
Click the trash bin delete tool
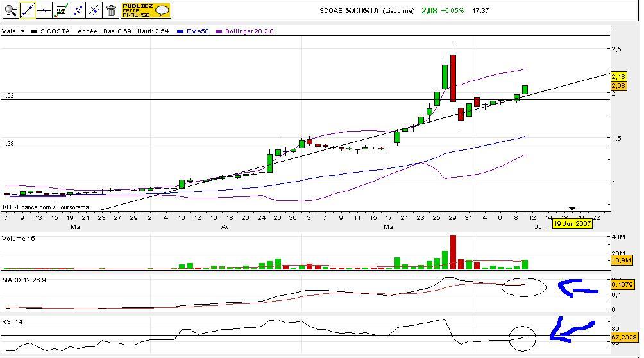(x=112, y=10)
